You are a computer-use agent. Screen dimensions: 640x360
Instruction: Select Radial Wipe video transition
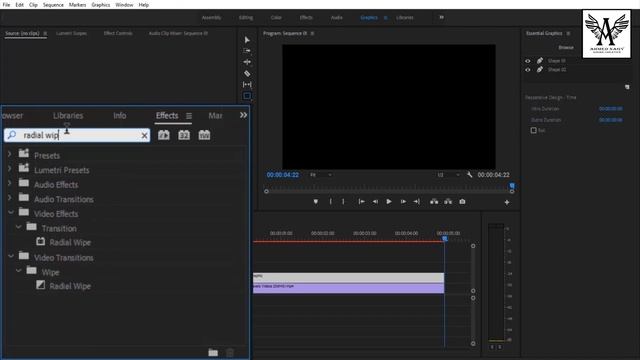coord(70,286)
